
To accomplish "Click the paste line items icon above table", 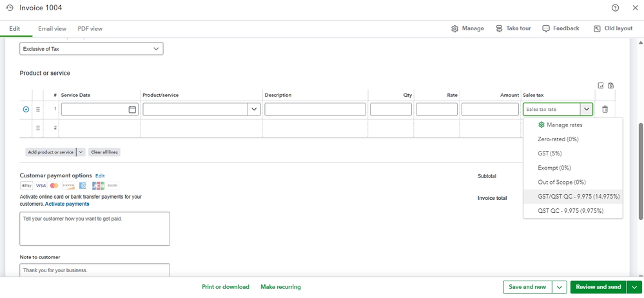I will (x=611, y=86).
